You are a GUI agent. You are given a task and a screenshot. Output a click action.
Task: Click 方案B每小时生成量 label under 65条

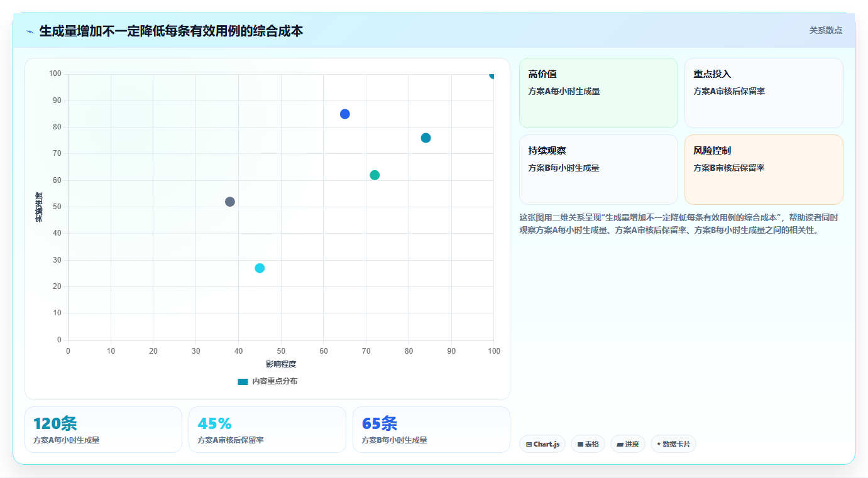click(x=394, y=440)
